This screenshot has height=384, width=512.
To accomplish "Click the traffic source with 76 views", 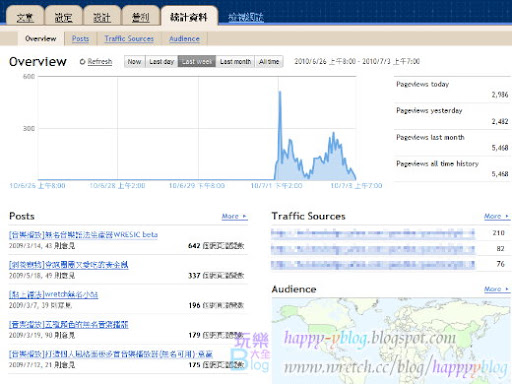I will [x=373, y=264].
